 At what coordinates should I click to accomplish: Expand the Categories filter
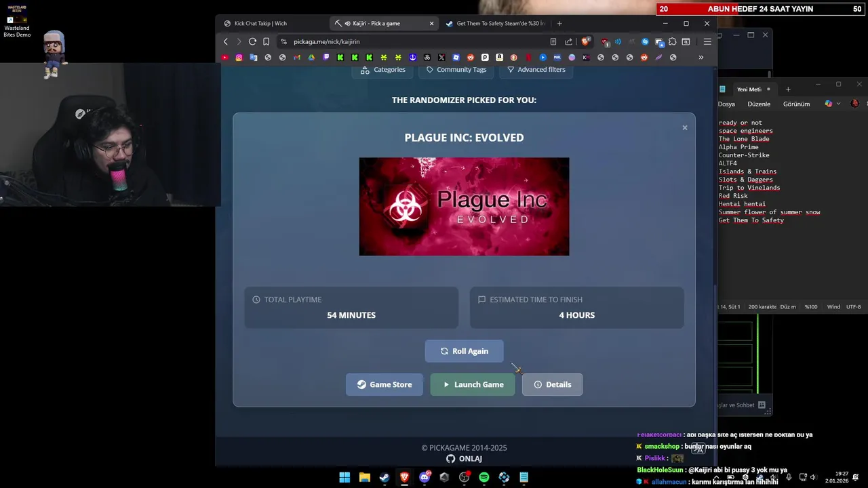click(383, 70)
